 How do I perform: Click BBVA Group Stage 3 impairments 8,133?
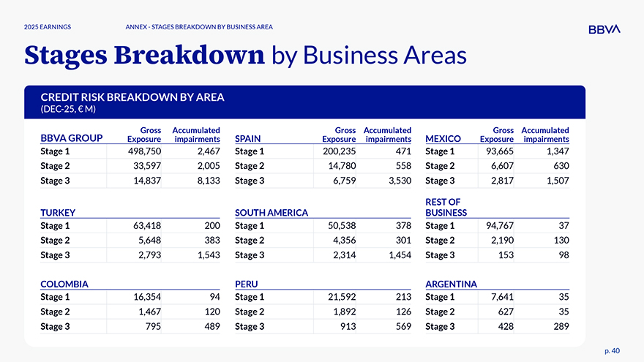(x=209, y=181)
